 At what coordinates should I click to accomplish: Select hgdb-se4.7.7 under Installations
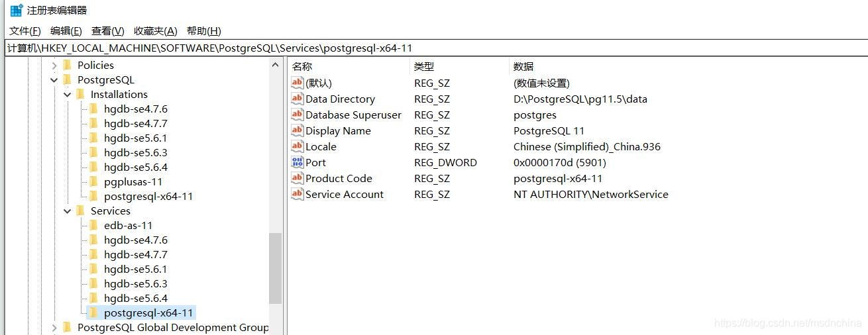click(x=136, y=124)
